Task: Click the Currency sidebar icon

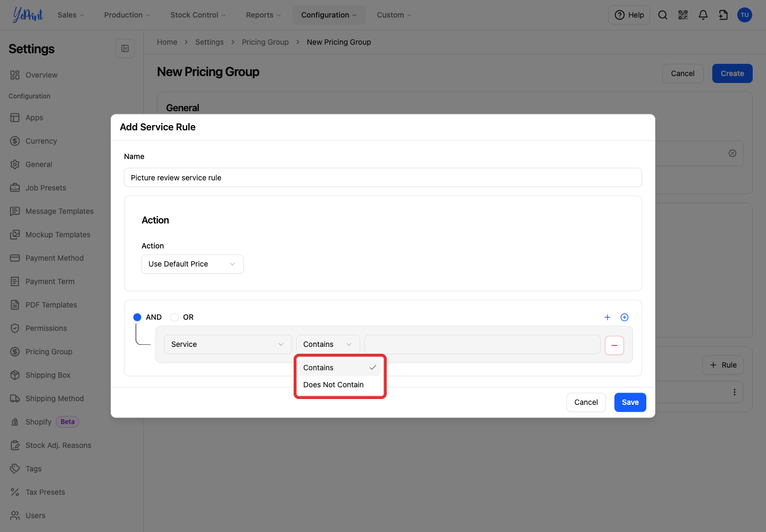Action: [15, 141]
